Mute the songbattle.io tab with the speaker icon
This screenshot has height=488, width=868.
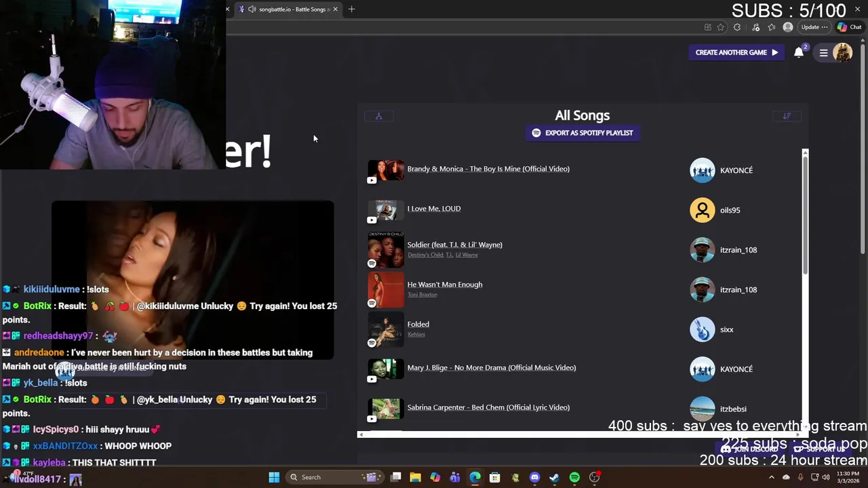click(252, 9)
